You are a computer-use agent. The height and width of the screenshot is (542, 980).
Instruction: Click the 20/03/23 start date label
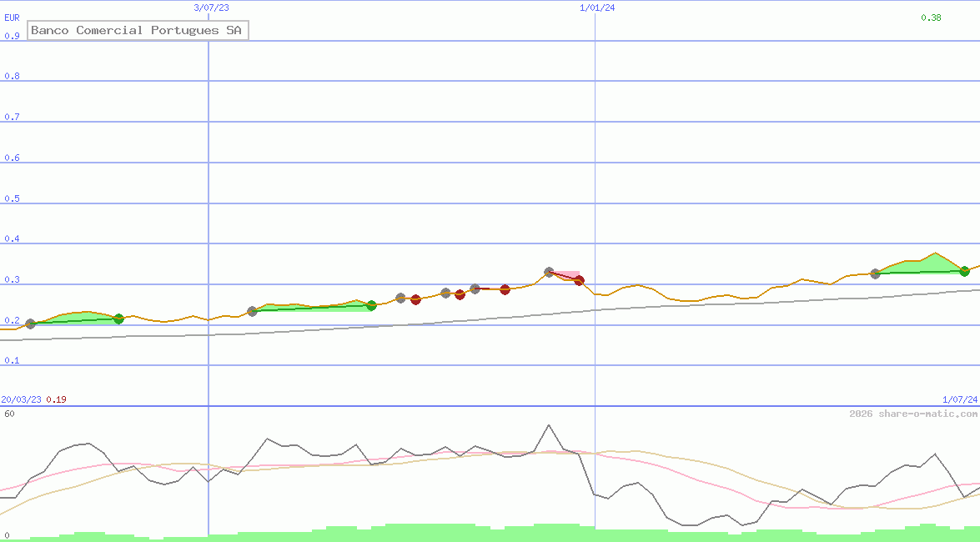point(21,399)
